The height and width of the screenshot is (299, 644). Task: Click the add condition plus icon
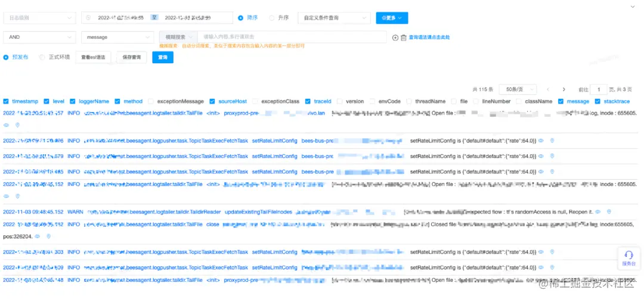pos(395,38)
